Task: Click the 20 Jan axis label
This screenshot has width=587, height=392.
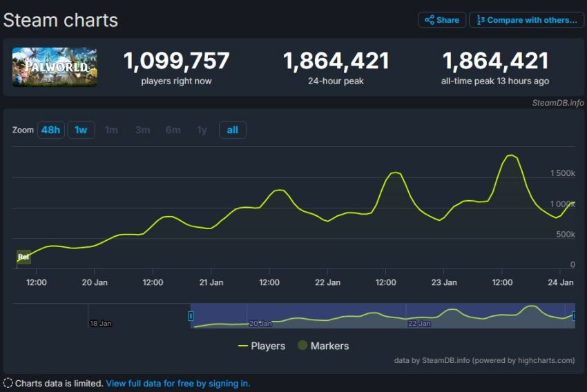Action: pos(95,282)
